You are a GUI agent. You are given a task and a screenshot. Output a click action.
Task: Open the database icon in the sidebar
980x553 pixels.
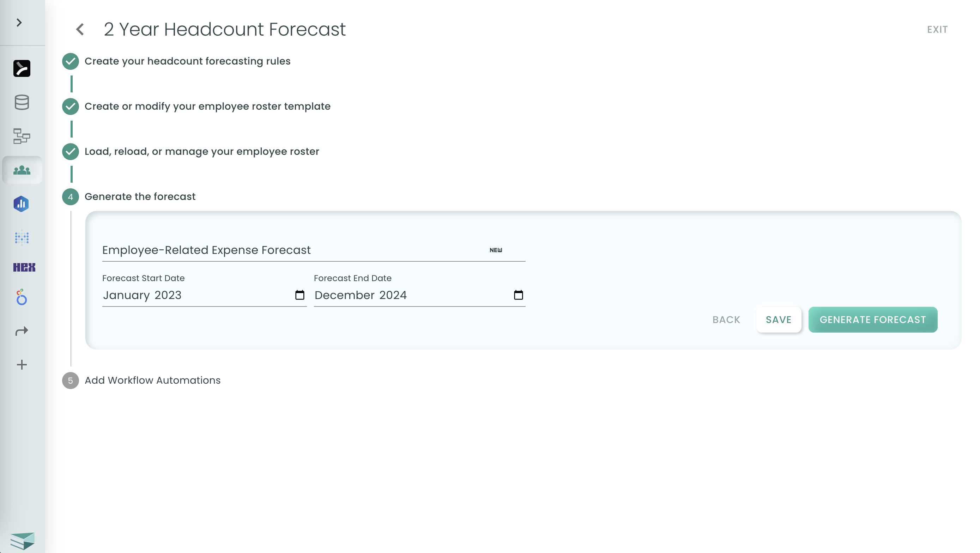[21, 102]
